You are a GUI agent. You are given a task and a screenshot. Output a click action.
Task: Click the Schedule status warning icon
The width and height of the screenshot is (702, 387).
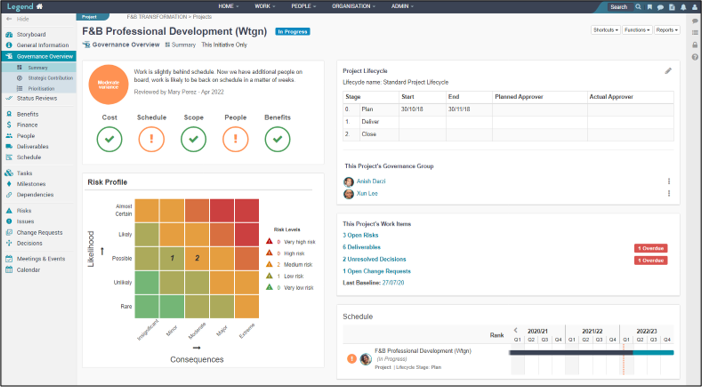click(x=151, y=139)
